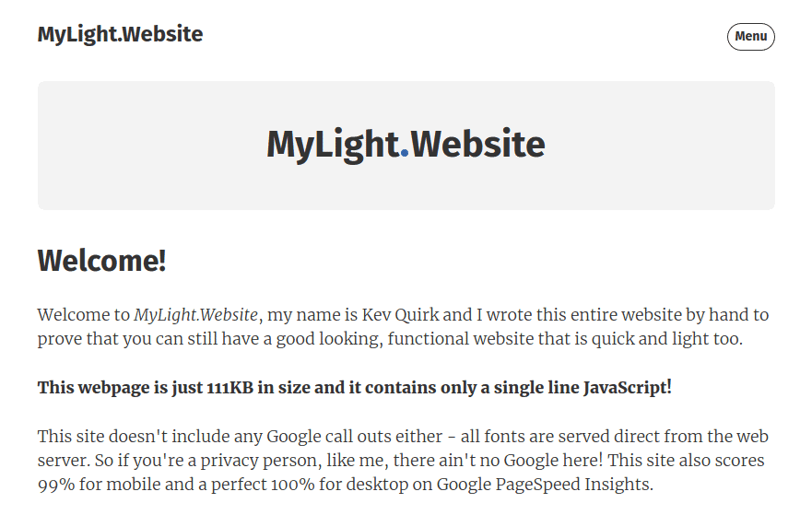The height and width of the screenshot is (515, 812).
Task: Click 'Website' in the banner title
Action: (x=478, y=145)
